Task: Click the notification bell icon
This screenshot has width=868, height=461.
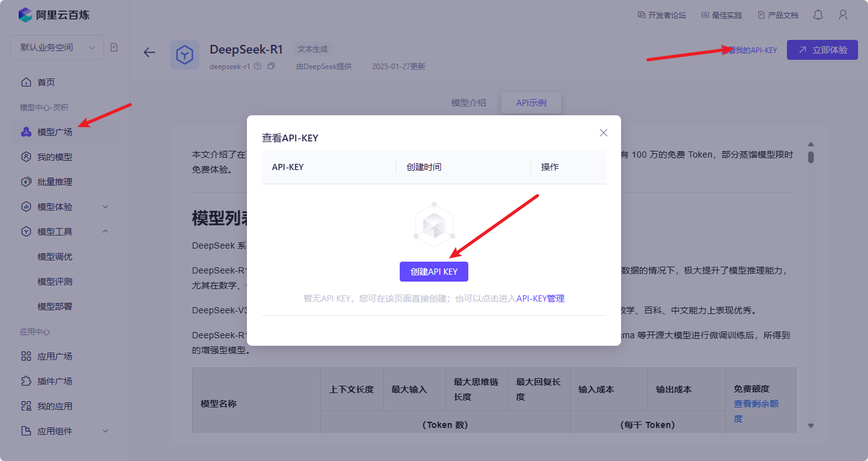Action: click(x=818, y=15)
